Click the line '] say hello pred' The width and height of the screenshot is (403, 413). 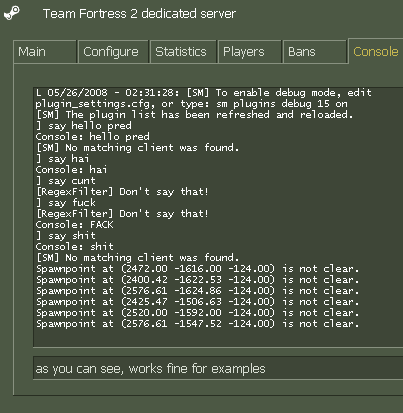84,126
